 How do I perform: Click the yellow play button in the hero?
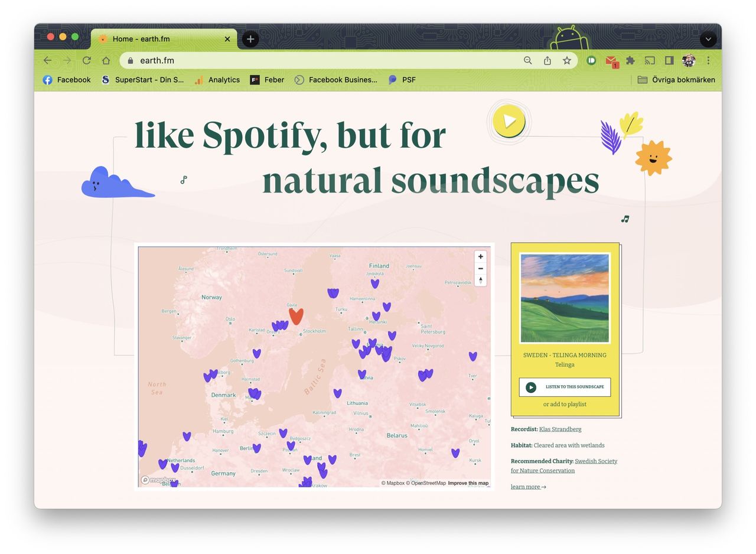(509, 121)
